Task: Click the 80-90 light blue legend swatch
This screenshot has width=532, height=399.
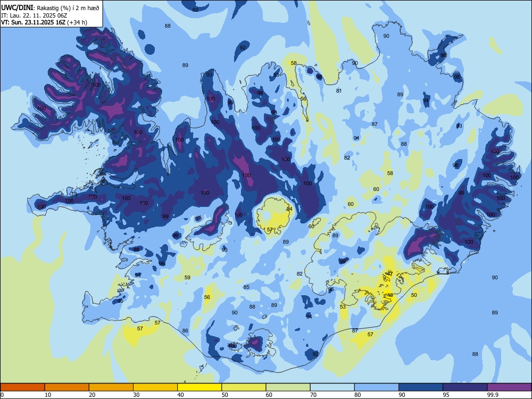Action: pyautogui.click(x=377, y=387)
